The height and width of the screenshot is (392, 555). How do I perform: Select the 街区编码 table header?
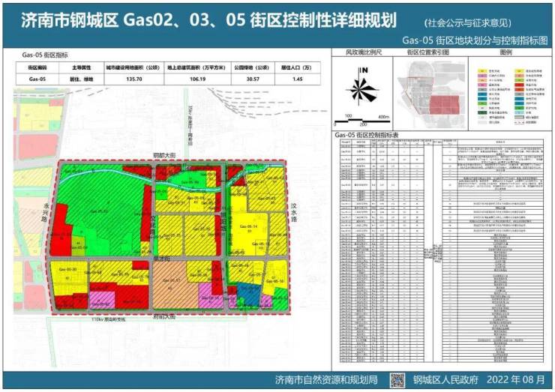click(37, 67)
